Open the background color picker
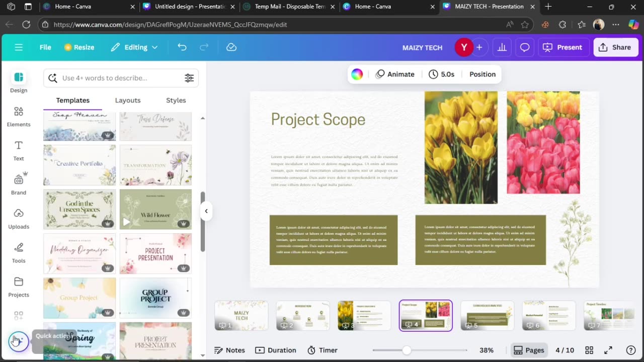 coord(357,74)
